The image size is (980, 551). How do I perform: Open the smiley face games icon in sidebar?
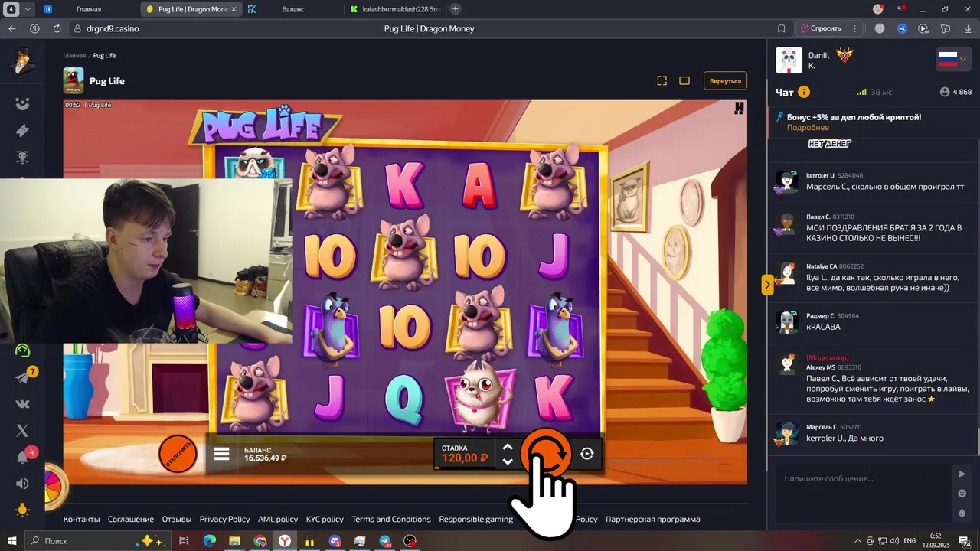(23, 103)
